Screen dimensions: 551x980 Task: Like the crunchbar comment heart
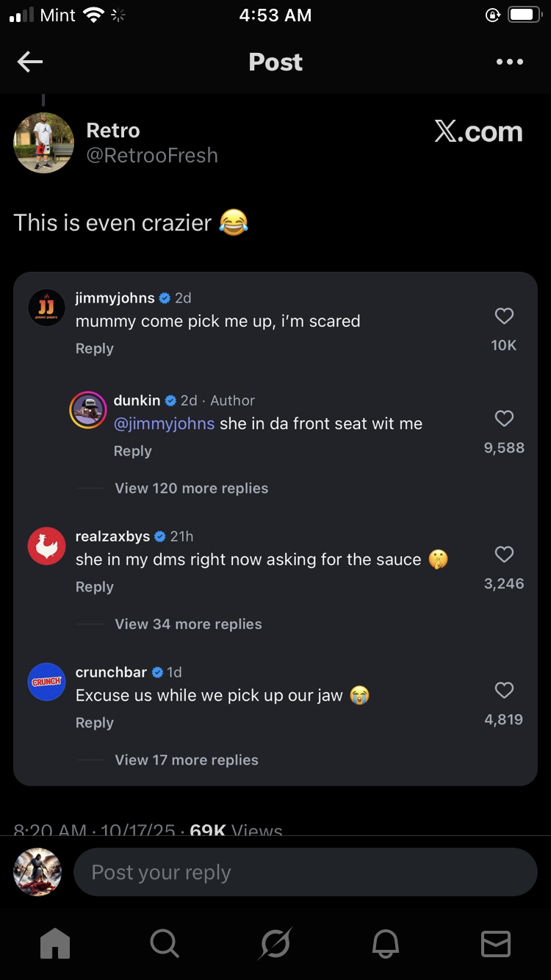[504, 690]
